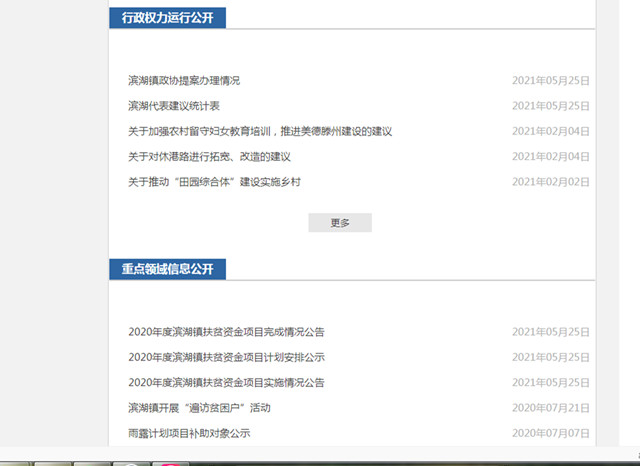
Task: Open 2020年度滨湖镇扶贫资金项目完成情况公告
Action: coord(226,332)
